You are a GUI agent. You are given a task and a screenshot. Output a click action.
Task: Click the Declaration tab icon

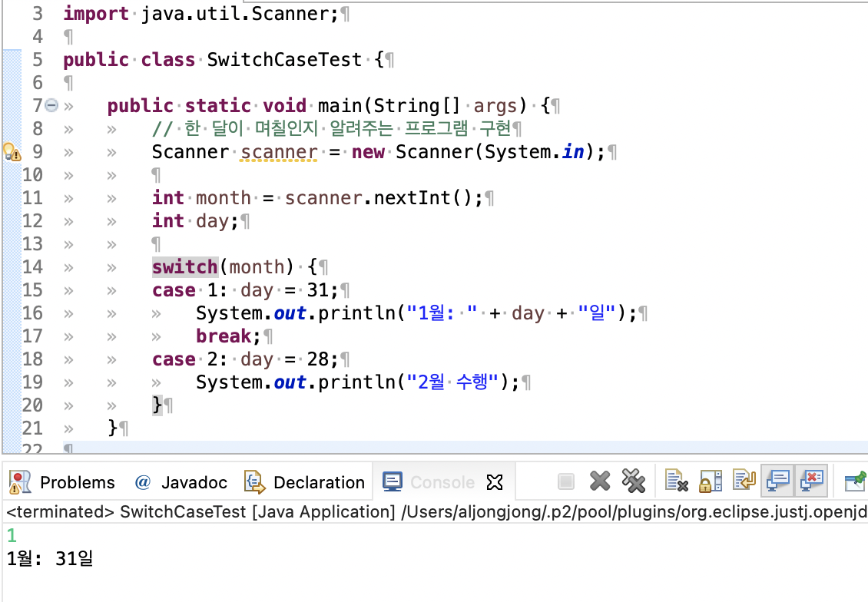pos(255,482)
